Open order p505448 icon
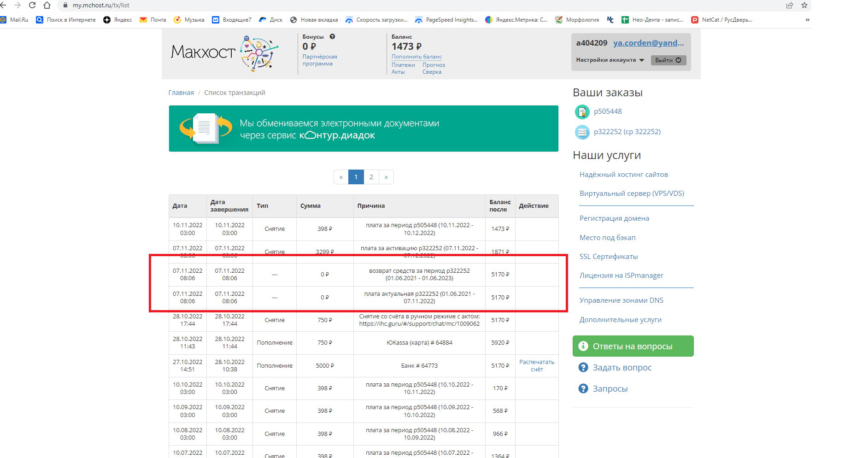Screen dimensions: 868x458 [x=582, y=112]
